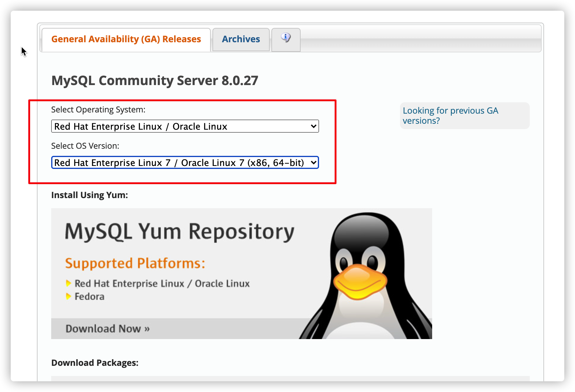Click the 'Install Using Yum:' heading

pos(90,195)
